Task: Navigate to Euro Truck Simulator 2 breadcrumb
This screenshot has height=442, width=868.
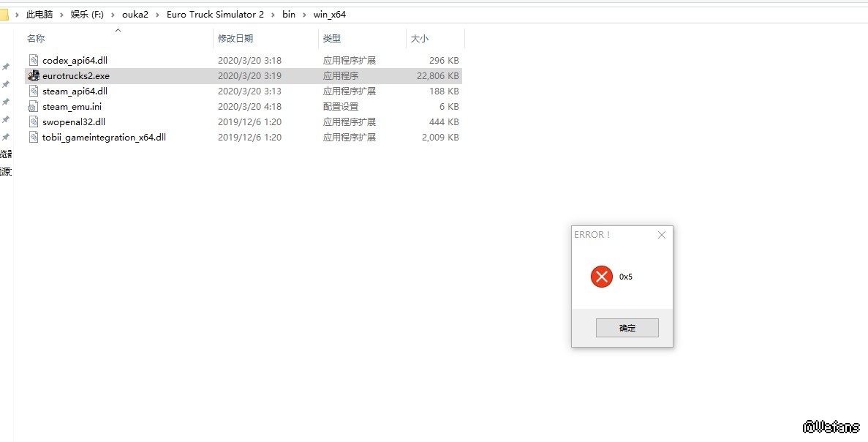Action: pyautogui.click(x=215, y=15)
